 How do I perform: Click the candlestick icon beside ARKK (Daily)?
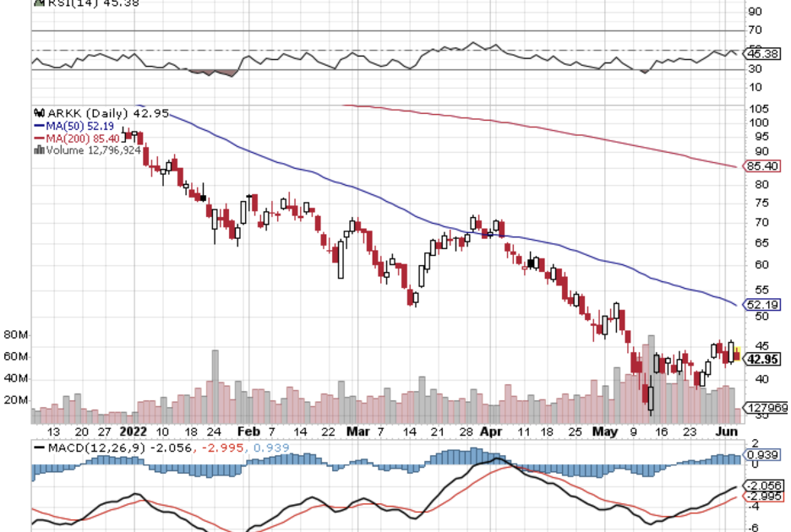[38, 113]
